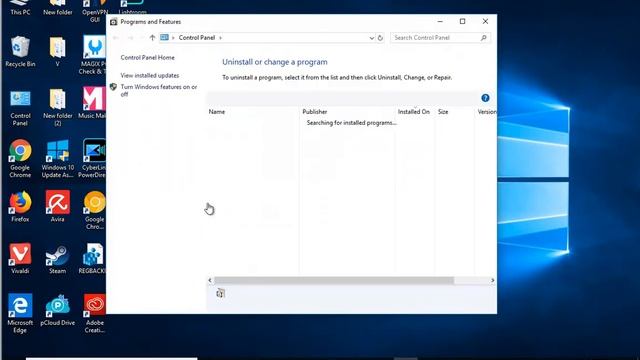Click the scrollbar left arrow
The image size is (640, 360).
[x=210, y=280]
